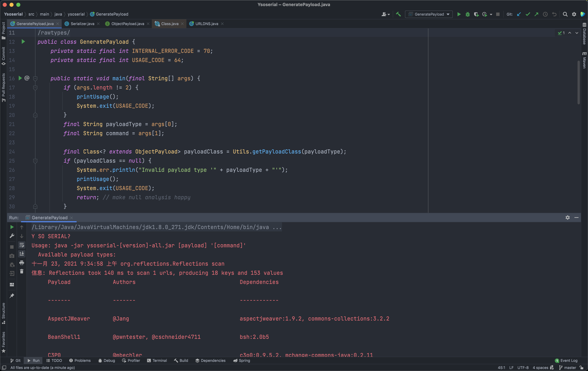Switch to the URLDNS.java tab
The image size is (588, 371).
pos(207,24)
